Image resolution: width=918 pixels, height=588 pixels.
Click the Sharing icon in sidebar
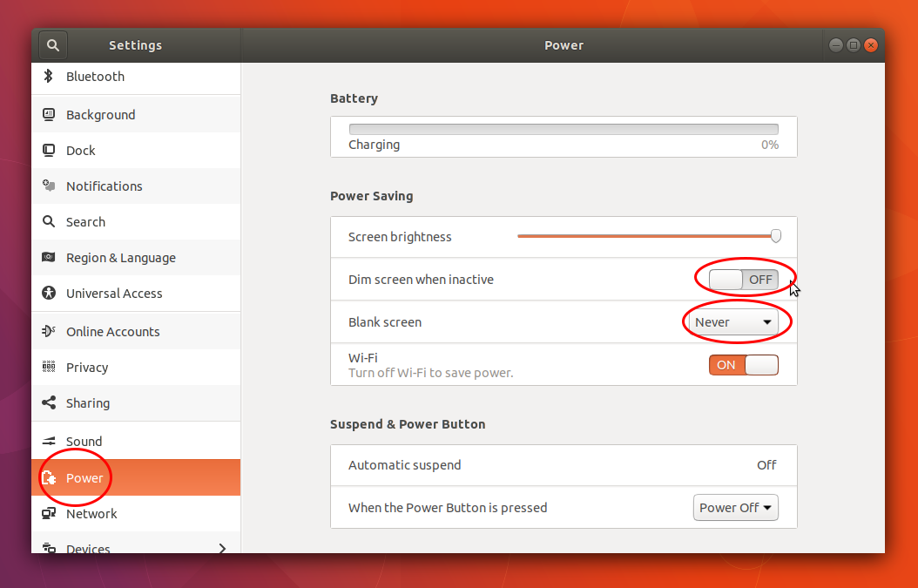point(49,402)
